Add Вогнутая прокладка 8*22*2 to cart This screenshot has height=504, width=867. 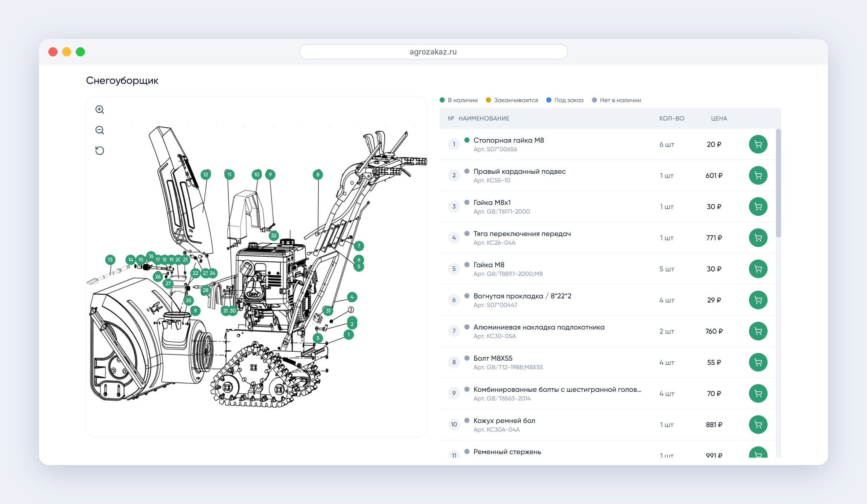758,300
